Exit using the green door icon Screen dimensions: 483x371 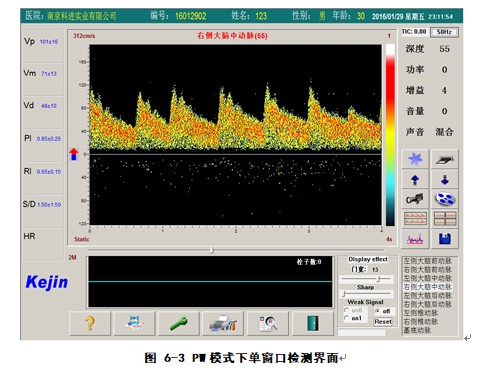tap(313, 323)
